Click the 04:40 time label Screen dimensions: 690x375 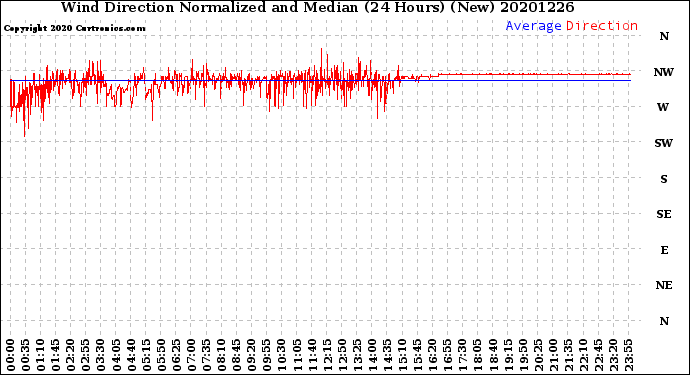tap(131, 355)
